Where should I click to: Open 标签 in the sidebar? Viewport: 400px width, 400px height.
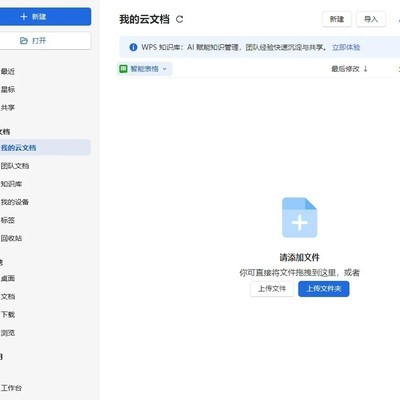(x=8, y=220)
